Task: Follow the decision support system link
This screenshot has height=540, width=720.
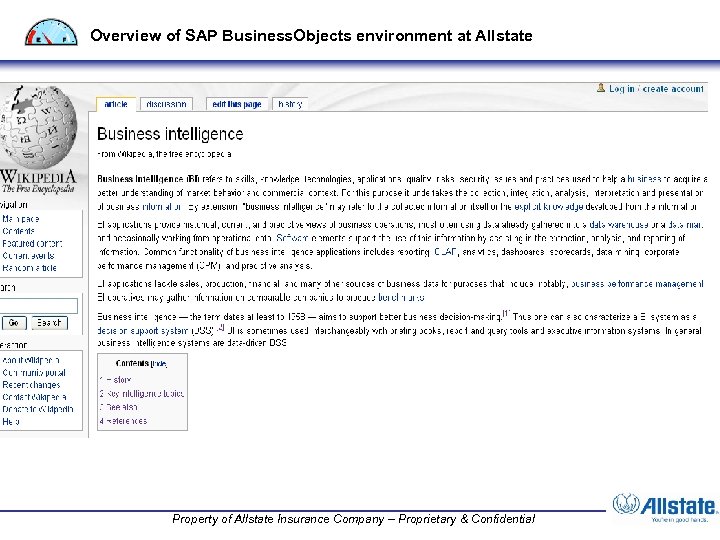Action: coord(143,331)
